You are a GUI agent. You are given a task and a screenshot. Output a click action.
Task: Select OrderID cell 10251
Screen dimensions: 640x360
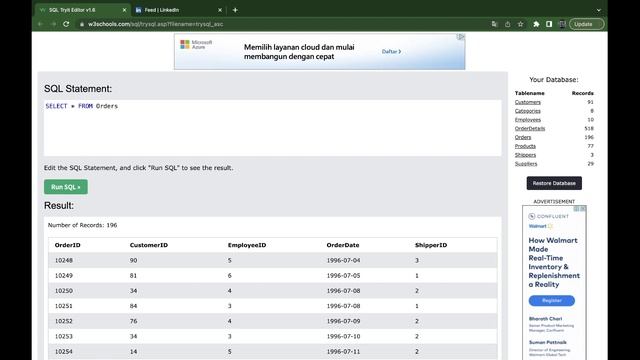[x=64, y=306]
